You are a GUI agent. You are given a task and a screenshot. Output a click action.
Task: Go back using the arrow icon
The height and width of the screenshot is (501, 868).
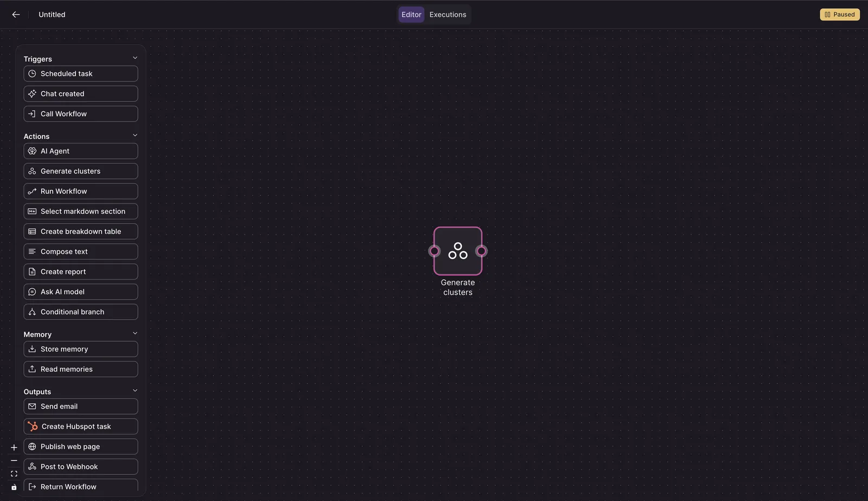tap(16, 15)
